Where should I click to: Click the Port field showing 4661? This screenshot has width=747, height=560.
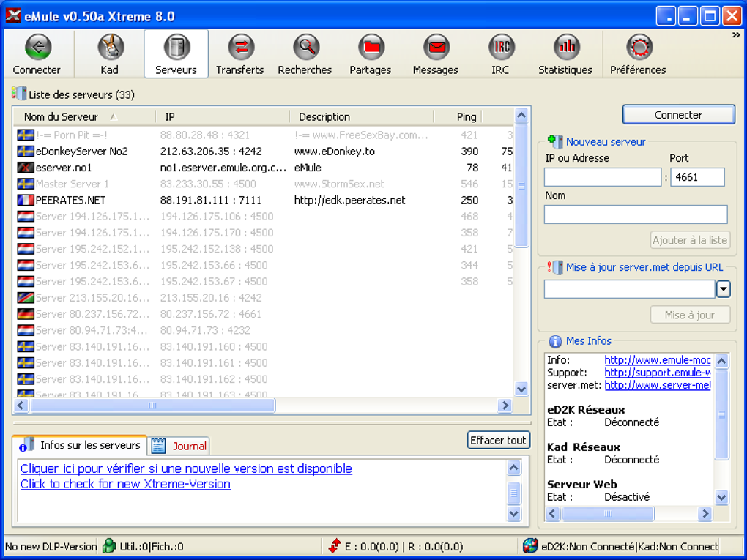point(697,177)
